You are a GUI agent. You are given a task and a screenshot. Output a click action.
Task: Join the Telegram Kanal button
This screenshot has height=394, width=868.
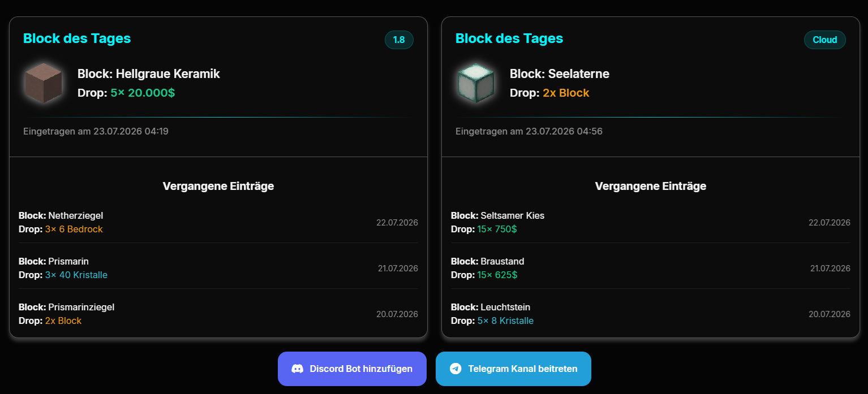pos(513,369)
